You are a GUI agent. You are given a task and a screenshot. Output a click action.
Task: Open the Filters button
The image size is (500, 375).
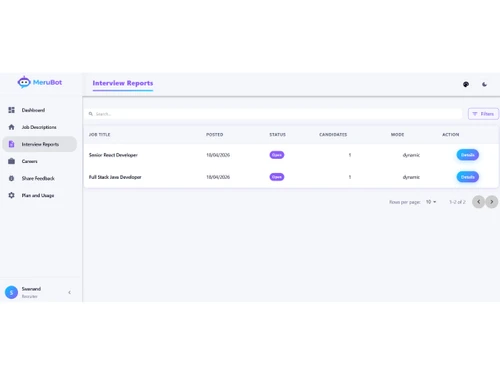pyautogui.click(x=483, y=114)
